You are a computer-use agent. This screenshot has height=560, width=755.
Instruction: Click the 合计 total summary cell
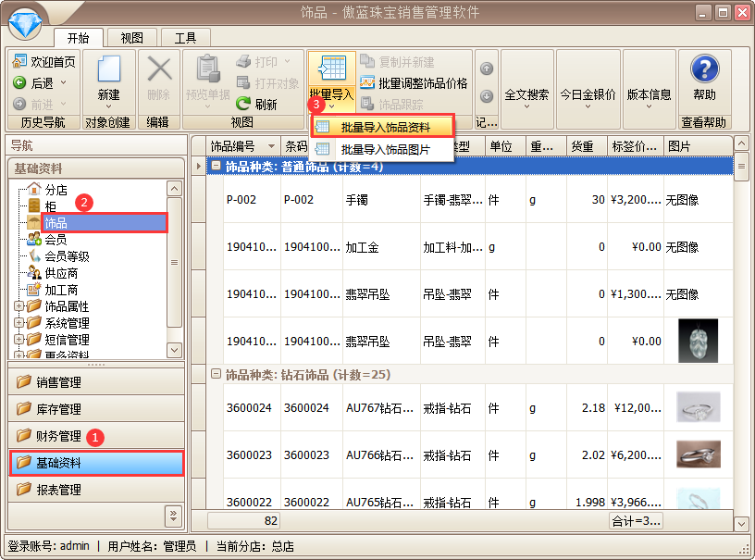click(636, 520)
